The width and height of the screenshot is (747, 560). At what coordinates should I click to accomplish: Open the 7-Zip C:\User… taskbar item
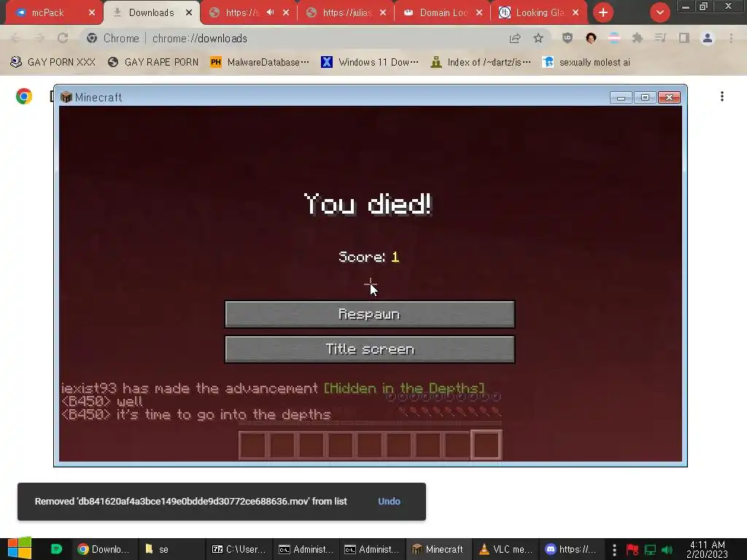(239, 549)
